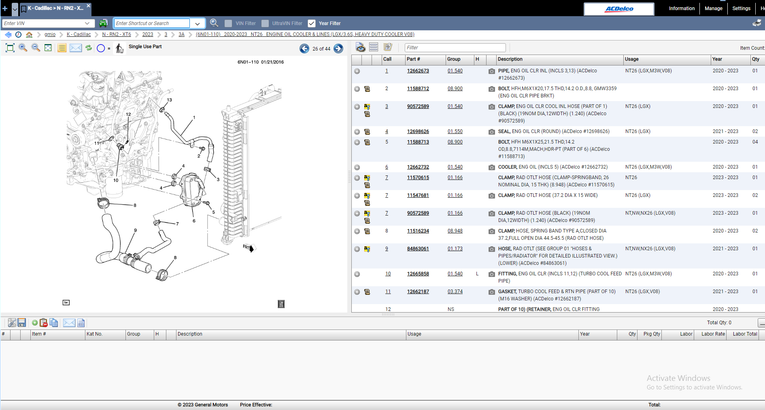
Task: Enable the VIN Filter checkbox
Action: [x=228, y=23]
